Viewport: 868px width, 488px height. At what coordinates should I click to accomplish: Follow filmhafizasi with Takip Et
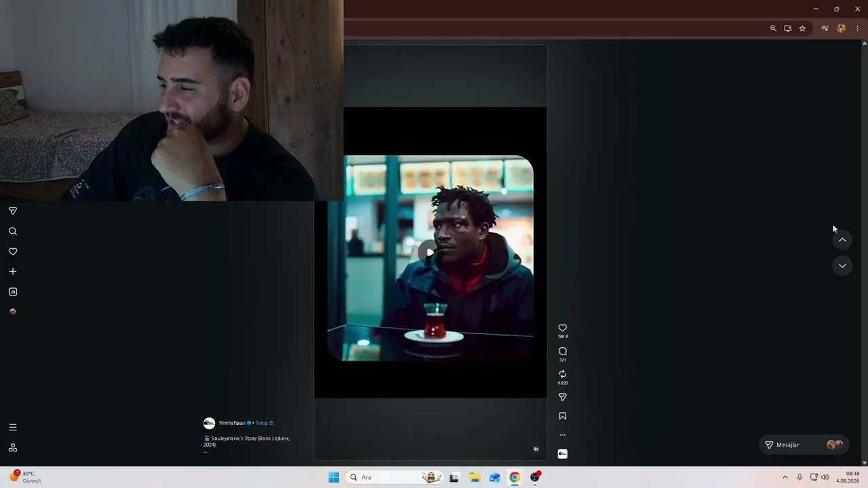click(x=264, y=423)
